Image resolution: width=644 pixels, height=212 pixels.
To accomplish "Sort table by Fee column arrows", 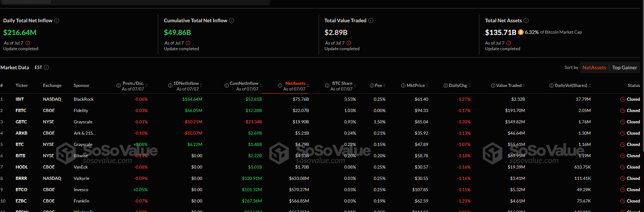I will point(384,86).
